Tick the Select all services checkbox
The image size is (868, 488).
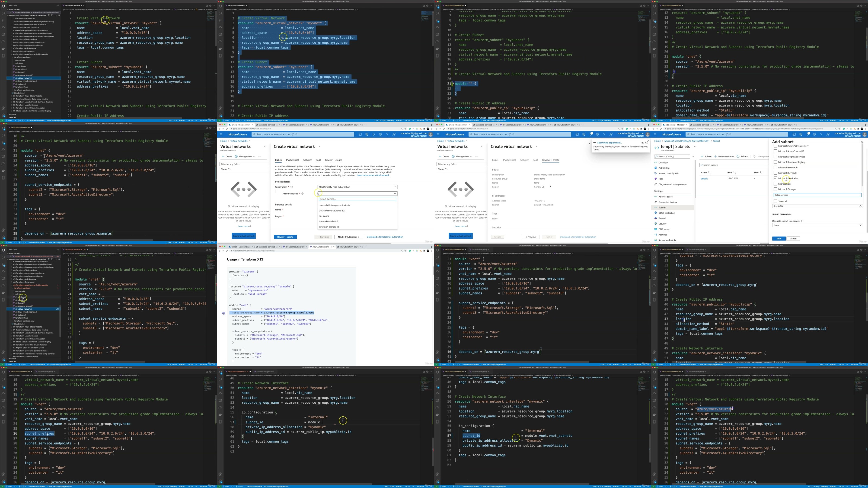pyautogui.click(x=775, y=201)
